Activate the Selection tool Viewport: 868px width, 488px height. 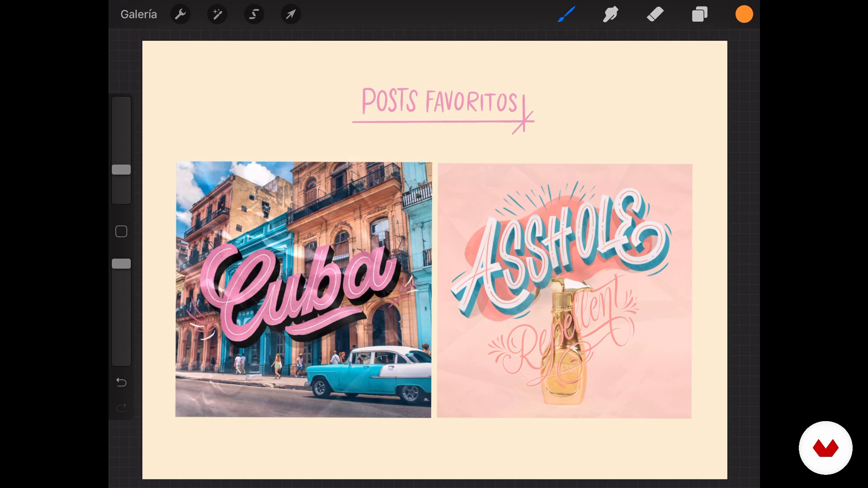click(x=254, y=14)
